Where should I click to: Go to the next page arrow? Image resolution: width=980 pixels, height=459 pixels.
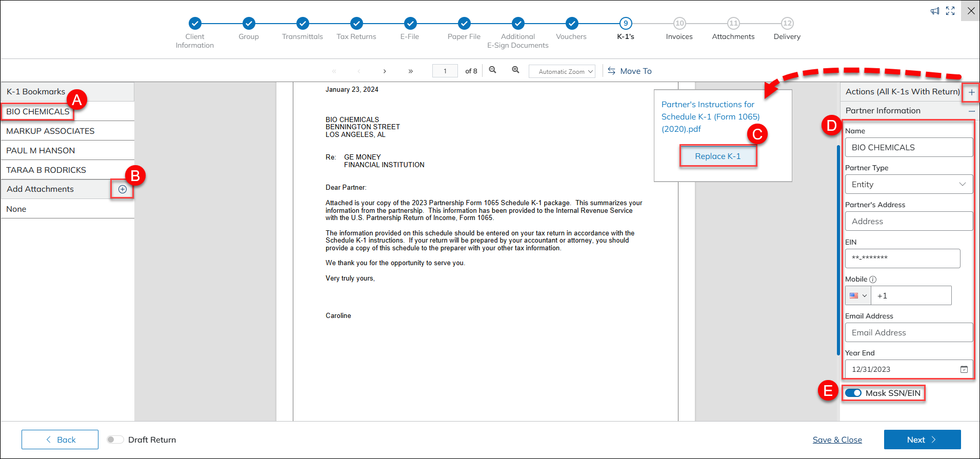click(x=385, y=71)
